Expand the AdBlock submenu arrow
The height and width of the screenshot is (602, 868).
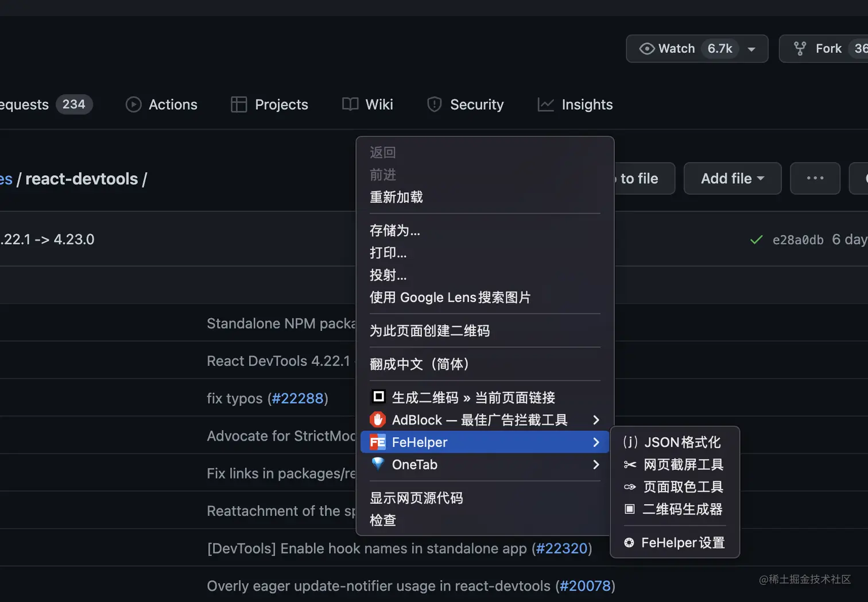(596, 420)
